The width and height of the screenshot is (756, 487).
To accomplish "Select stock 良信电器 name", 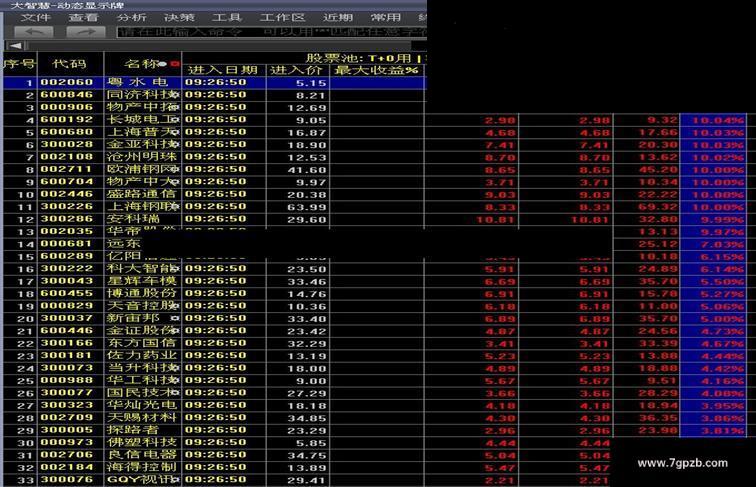I will (x=142, y=455).
